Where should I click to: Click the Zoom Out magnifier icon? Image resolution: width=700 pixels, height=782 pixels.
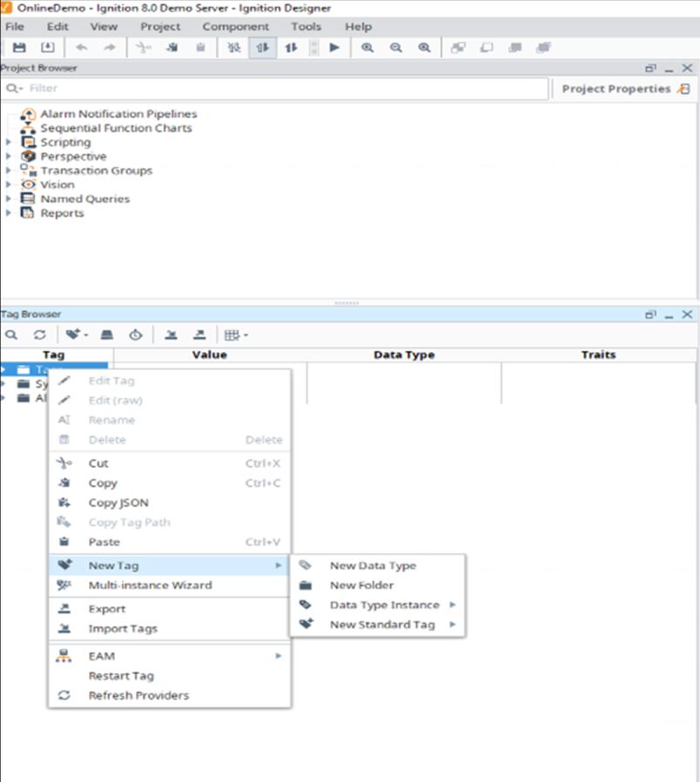point(396,47)
